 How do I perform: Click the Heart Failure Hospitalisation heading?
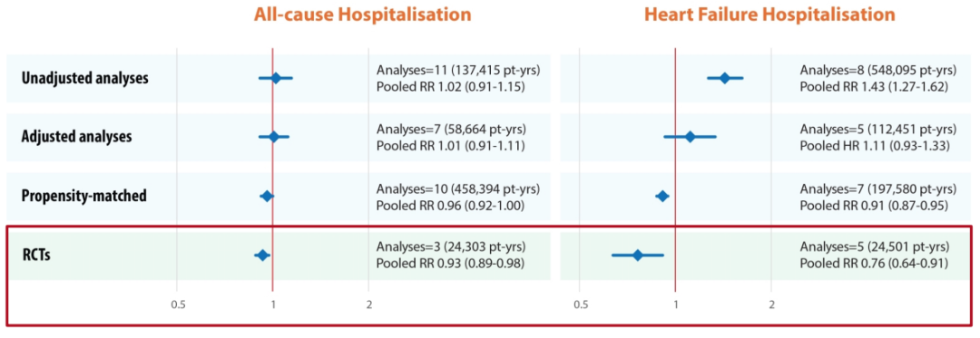(x=769, y=15)
